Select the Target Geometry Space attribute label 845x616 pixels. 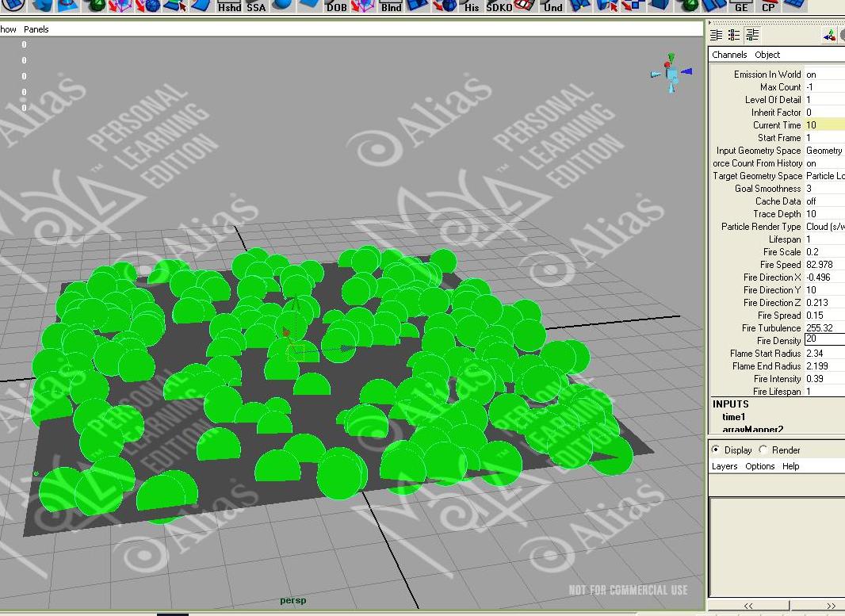point(757,176)
